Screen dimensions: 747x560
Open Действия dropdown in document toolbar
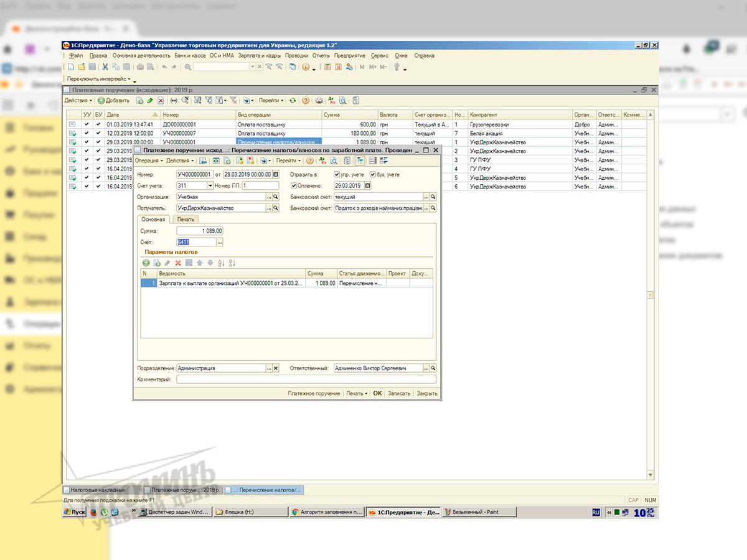[180, 161]
